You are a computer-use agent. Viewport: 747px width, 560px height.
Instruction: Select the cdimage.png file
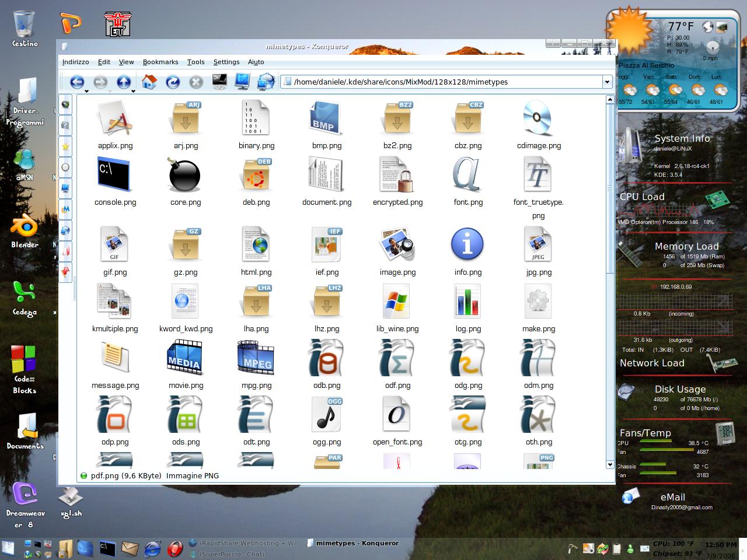(x=539, y=125)
